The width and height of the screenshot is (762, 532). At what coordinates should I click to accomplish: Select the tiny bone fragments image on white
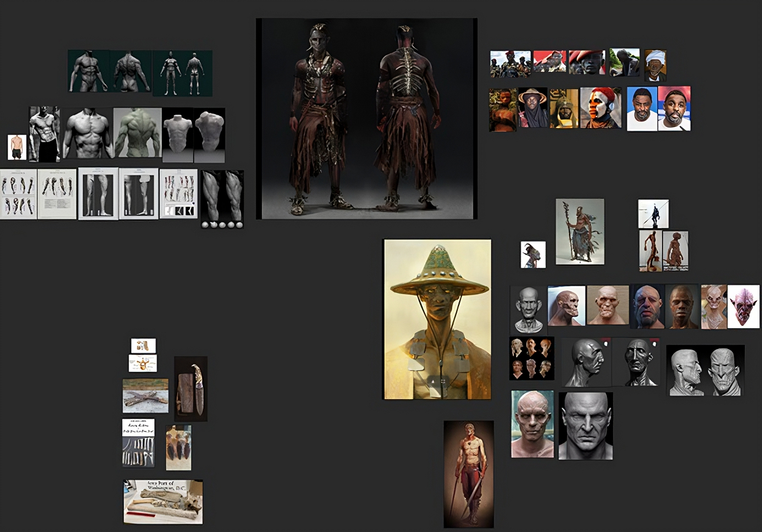[x=143, y=346]
